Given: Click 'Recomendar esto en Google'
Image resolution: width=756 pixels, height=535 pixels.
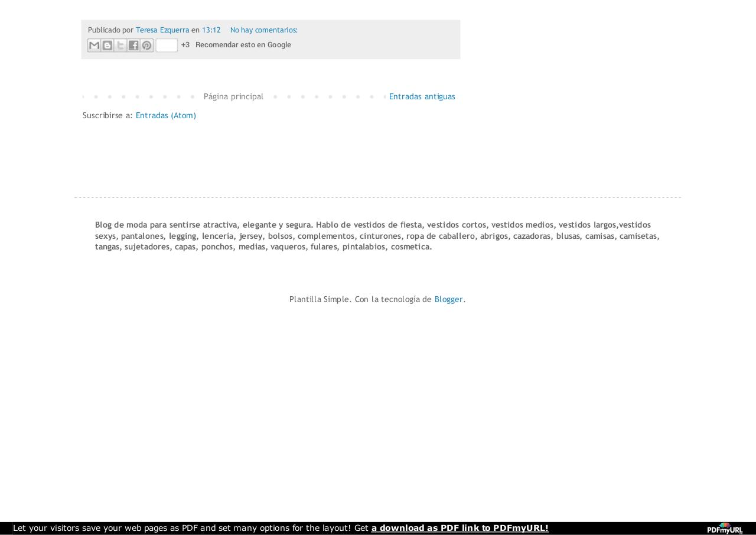Looking at the screenshot, I should tap(243, 44).
